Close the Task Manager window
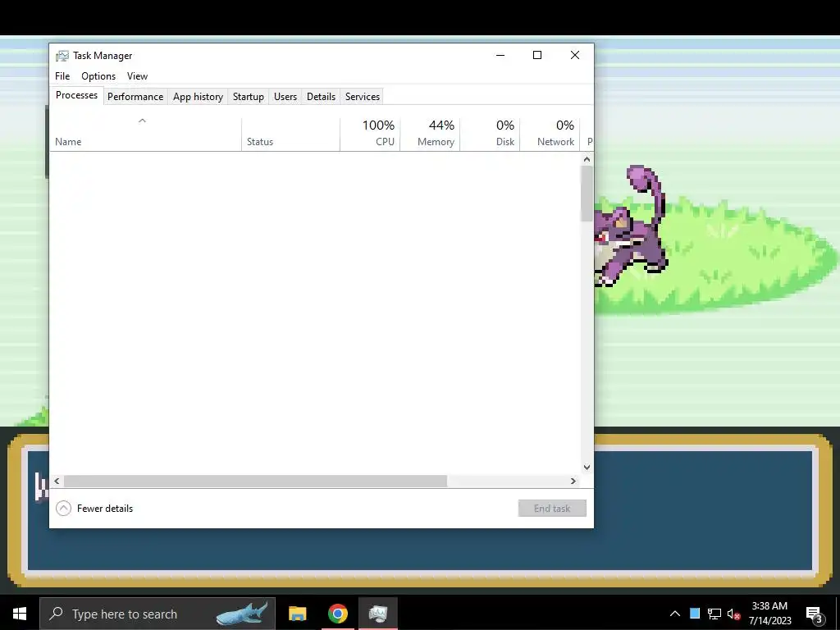Screen dimensions: 840x630 pos(575,55)
